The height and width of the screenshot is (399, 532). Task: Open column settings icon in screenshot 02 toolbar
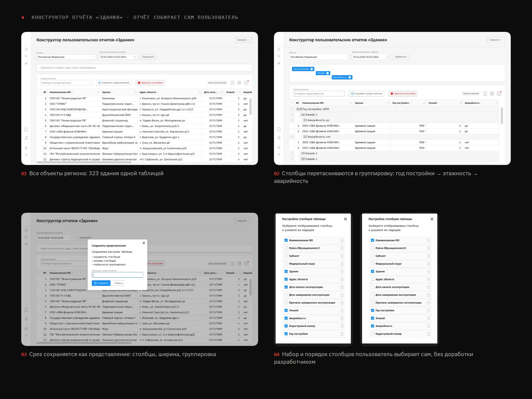click(x=499, y=93)
